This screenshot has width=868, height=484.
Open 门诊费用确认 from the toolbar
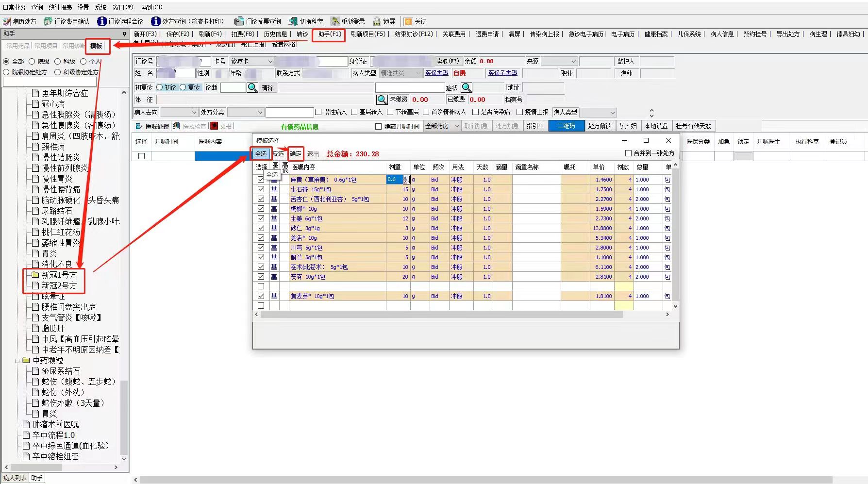[48, 21]
